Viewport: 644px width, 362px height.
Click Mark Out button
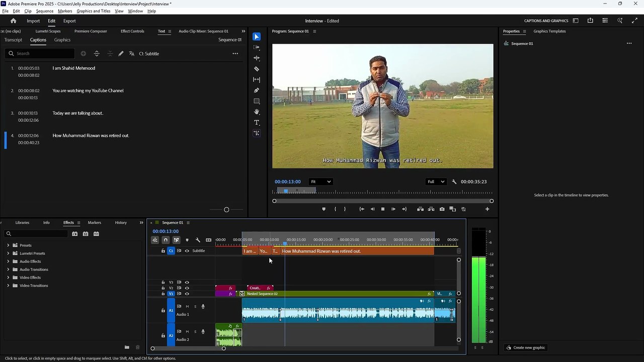tap(345, 209)
